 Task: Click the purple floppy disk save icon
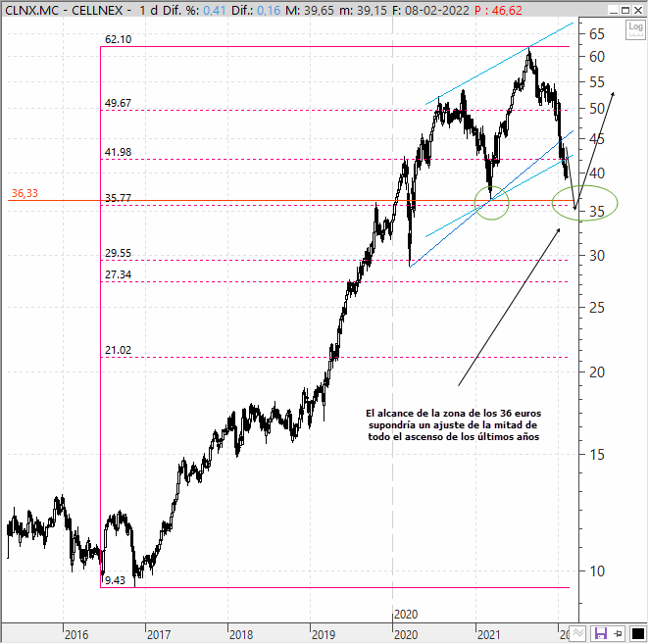pyautogui.click(x=600, y=633)
